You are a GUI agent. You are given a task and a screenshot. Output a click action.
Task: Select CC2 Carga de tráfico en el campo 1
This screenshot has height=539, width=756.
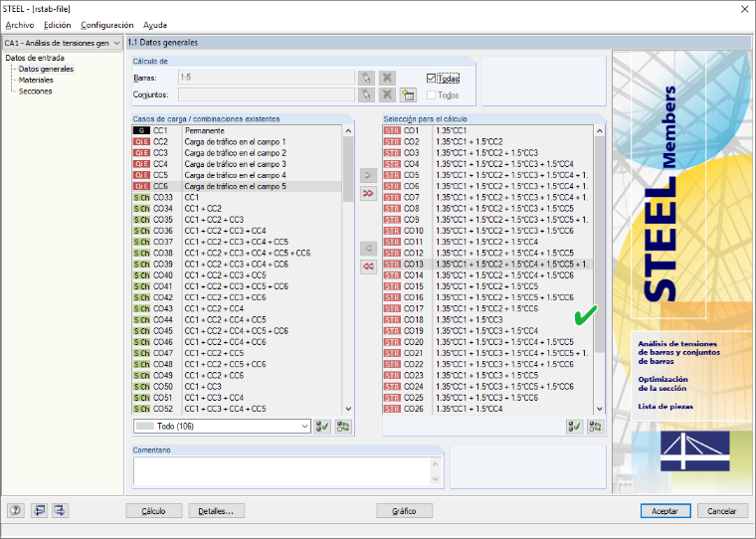tap(237, 142)
